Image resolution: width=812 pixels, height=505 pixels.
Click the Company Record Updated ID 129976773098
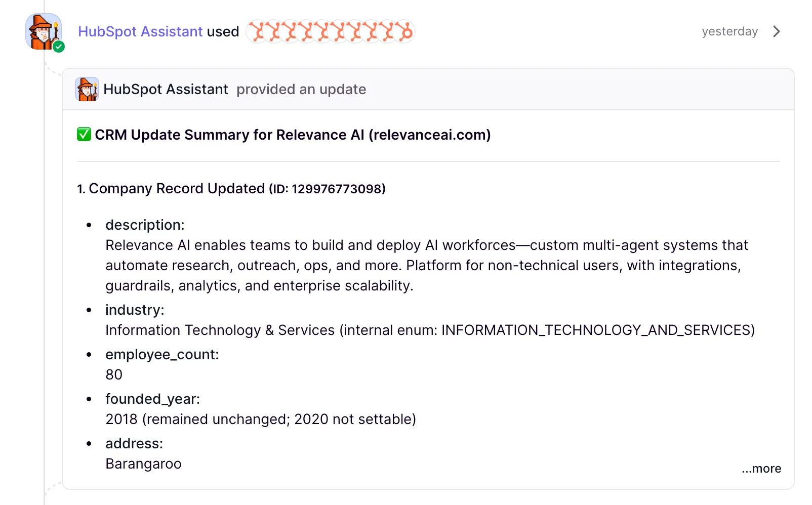pos(338,189)
